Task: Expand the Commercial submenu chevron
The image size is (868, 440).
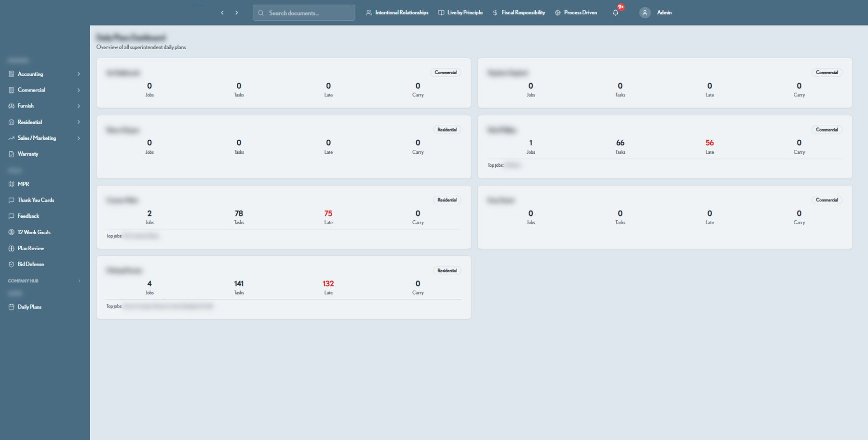Action: [79, 90]
